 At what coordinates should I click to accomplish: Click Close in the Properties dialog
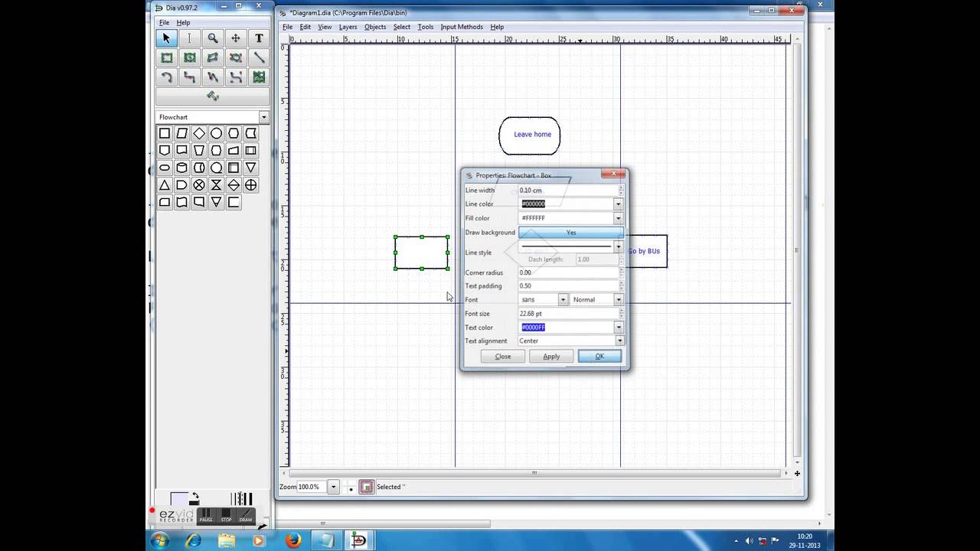[503, 357]
